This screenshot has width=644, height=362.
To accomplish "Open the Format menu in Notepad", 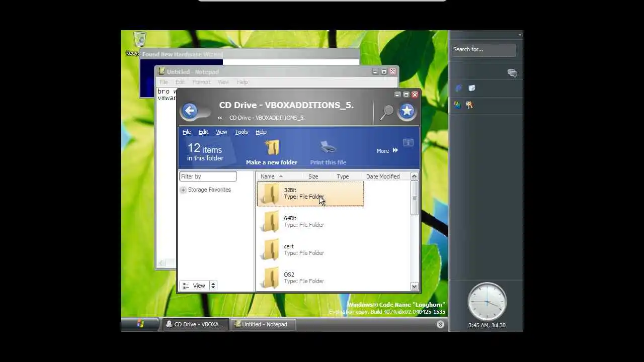I will [x=201, y=82].
